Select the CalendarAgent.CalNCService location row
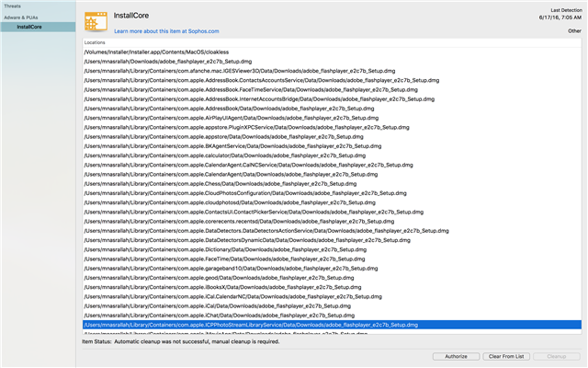This screenshot has height=368, width=588. tap(332, 165)
